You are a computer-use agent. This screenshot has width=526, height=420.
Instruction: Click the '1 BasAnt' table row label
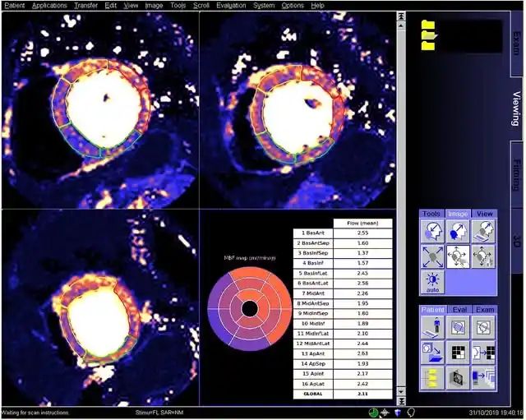[x=313, y=233]
